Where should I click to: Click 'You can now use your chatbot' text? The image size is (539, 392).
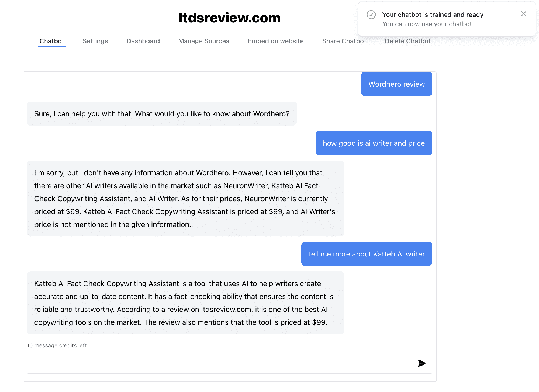[427, 24]
